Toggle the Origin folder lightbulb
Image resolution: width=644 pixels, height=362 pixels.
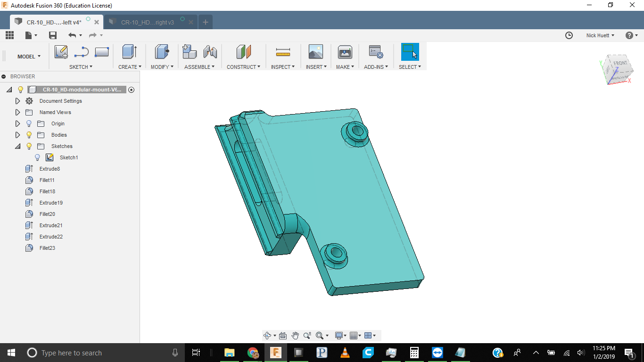29,123
